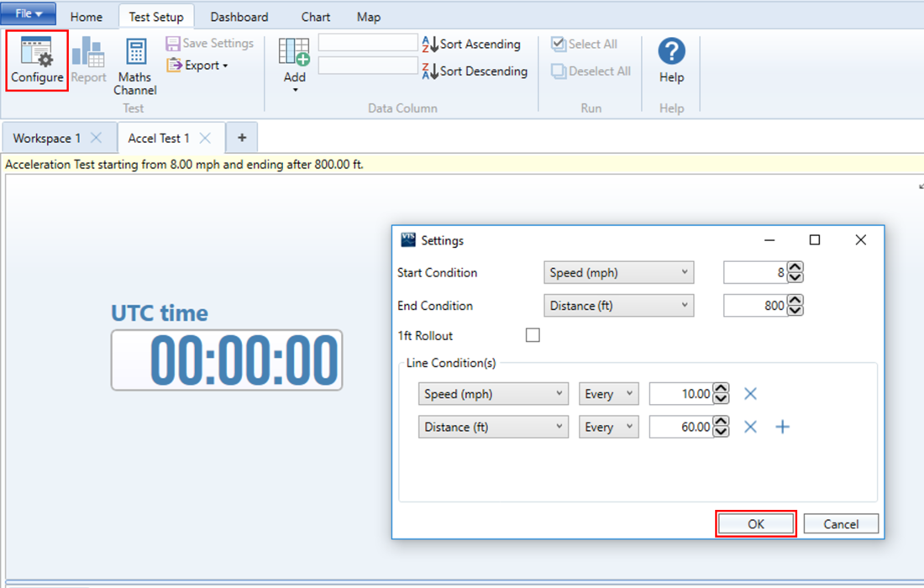Screen dimensions: 924x588
Task: Open the Distance (ft) line condition dropdown
Action: [x=493, y=428]
